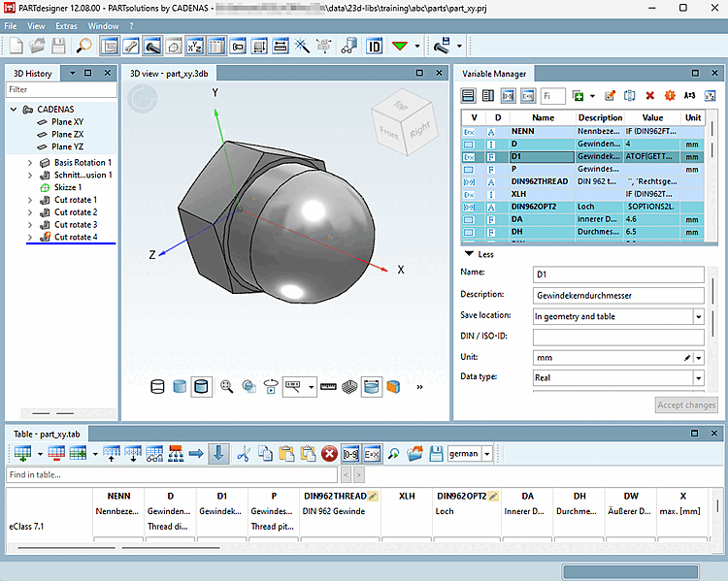The width and height of the screenshot is (728, 581).
Task: Open the Extras menu
Action: pyautogui.click(x=67, y=25)
